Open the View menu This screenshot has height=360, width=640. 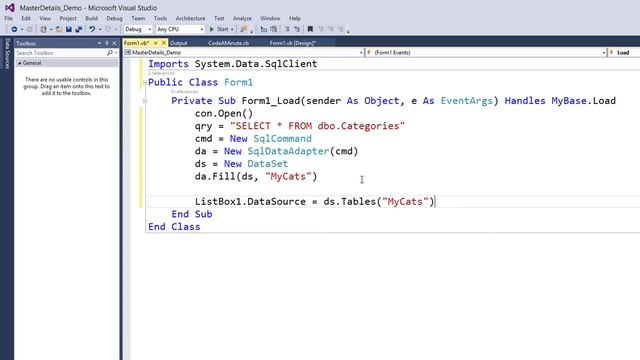(45, 18)
